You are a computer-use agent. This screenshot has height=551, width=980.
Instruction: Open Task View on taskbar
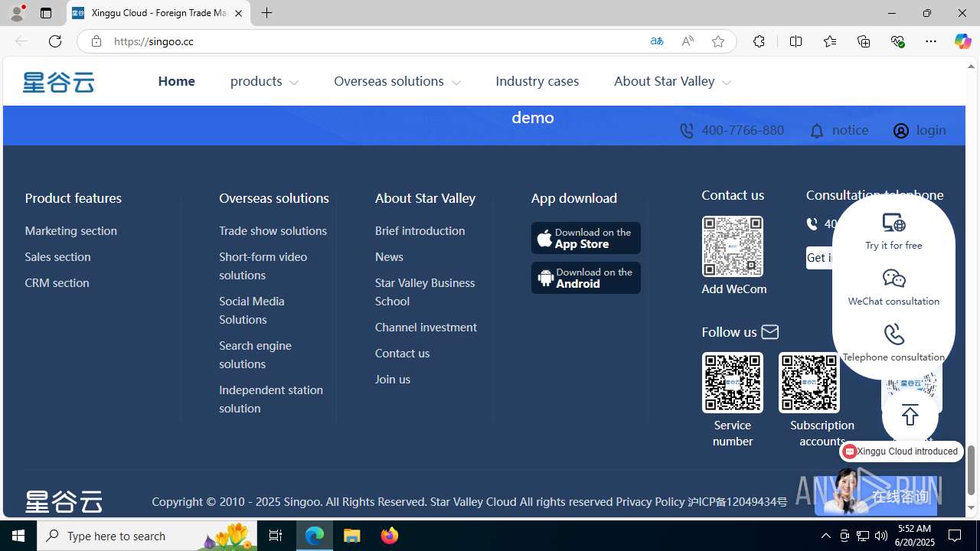275,536
